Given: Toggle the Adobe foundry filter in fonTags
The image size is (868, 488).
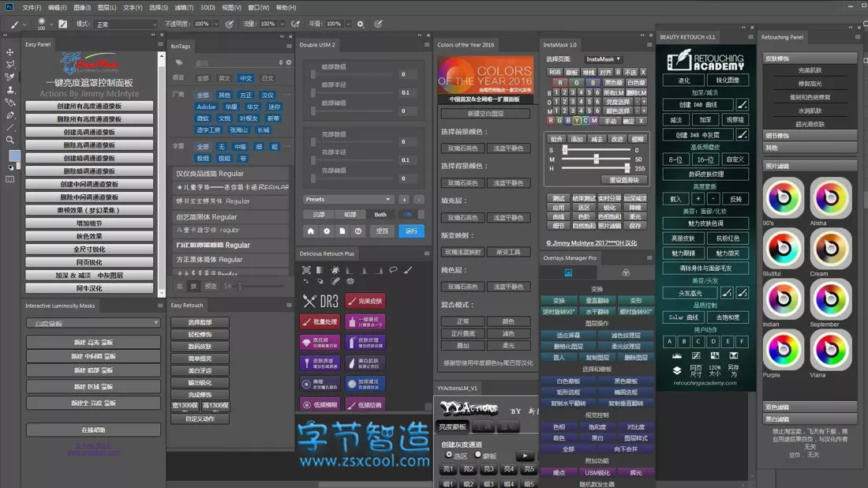Looking at the screenshot, I should coord(206,107).
